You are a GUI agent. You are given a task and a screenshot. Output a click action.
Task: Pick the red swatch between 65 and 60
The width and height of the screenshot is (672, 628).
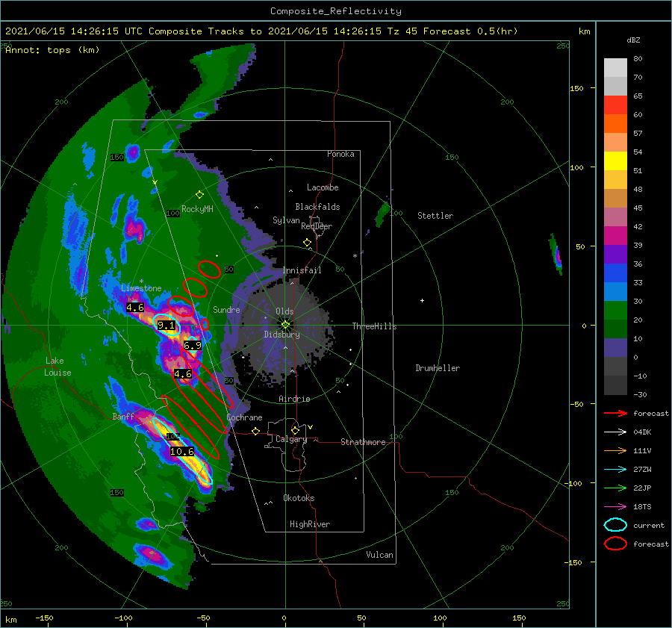[615, 105]
